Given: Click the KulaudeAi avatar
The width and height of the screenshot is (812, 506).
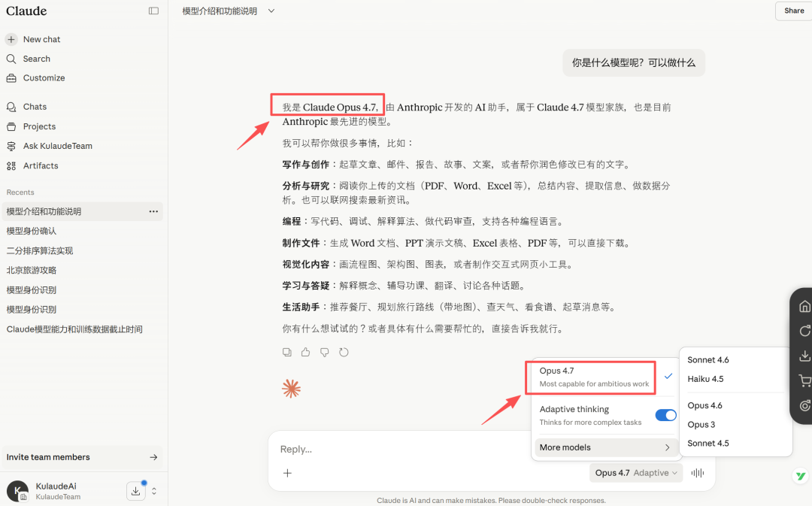Looking at the screenshot, I should (x=17, y=491).
